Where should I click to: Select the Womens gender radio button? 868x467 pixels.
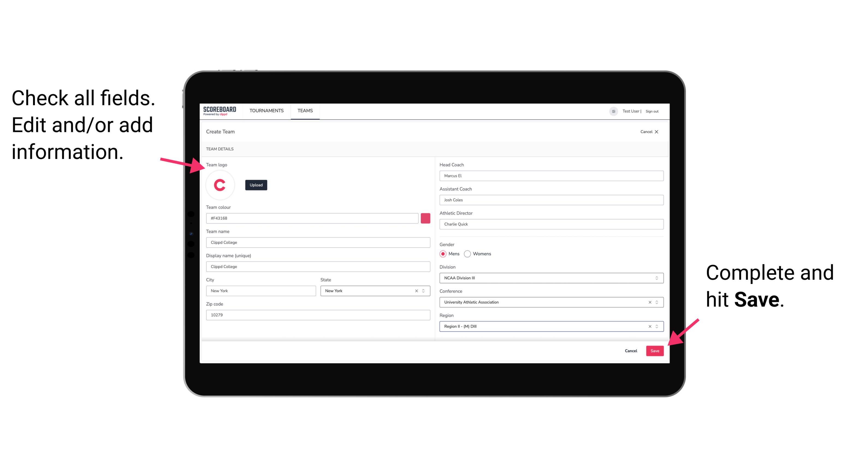(x=469, y=254)
